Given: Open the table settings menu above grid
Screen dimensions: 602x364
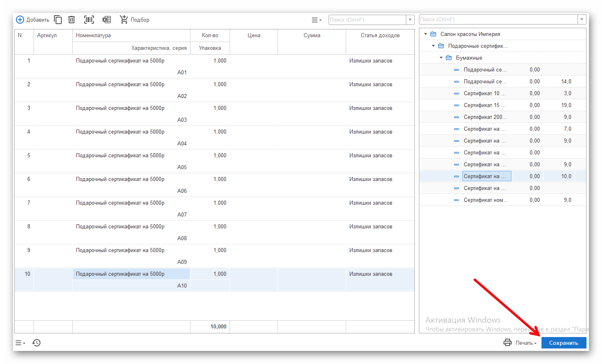Looking at the screenshot, I should 316,20.
